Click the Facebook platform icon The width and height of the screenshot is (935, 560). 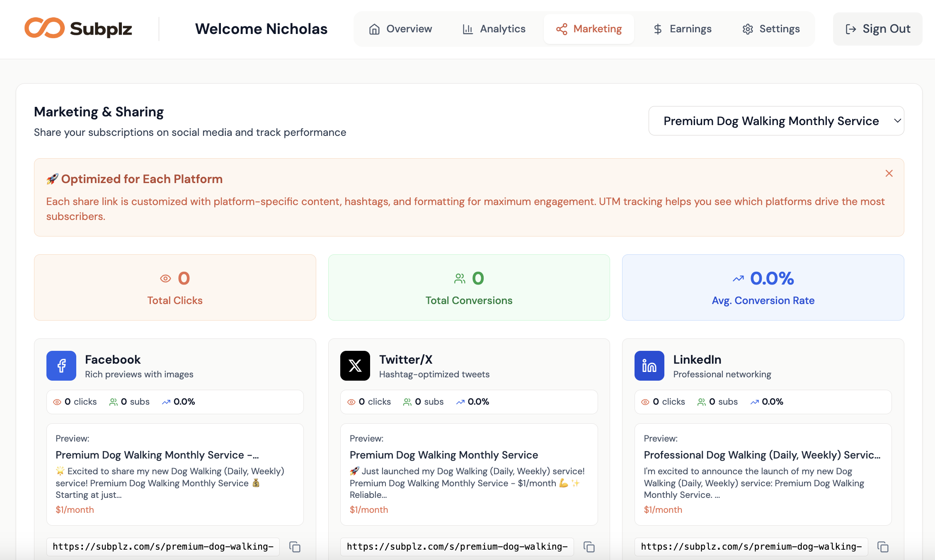coord(61,366)
